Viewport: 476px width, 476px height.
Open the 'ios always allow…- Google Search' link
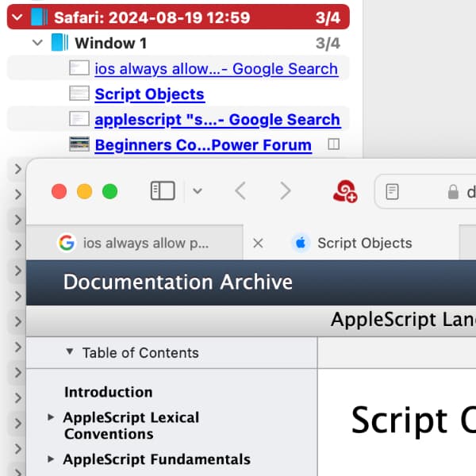click(217, 68)
